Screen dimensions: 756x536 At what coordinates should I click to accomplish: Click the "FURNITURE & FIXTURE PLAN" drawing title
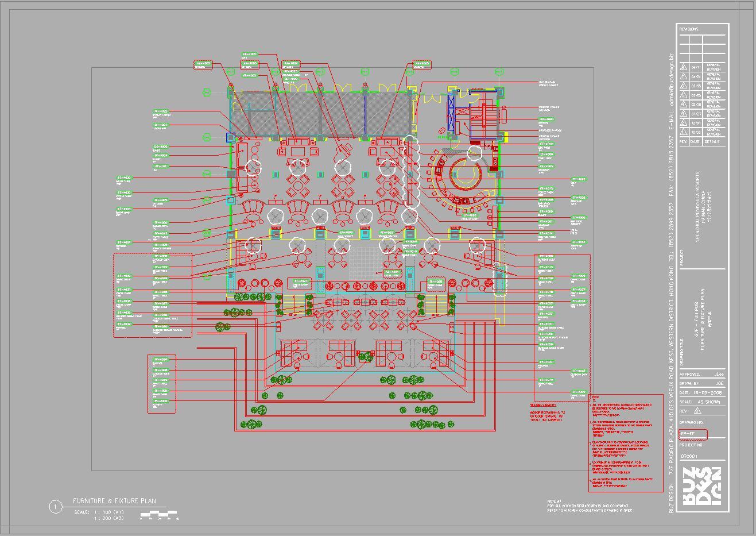(x=114, y=501)
